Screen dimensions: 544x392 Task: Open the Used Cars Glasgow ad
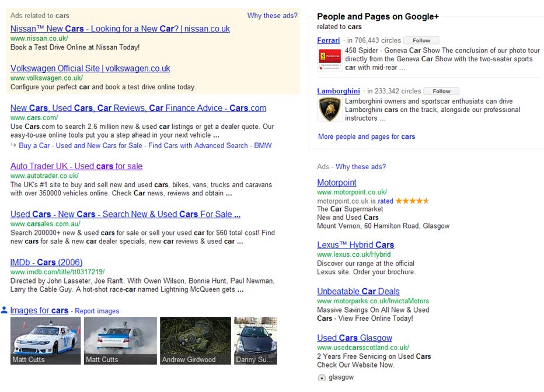354,338
